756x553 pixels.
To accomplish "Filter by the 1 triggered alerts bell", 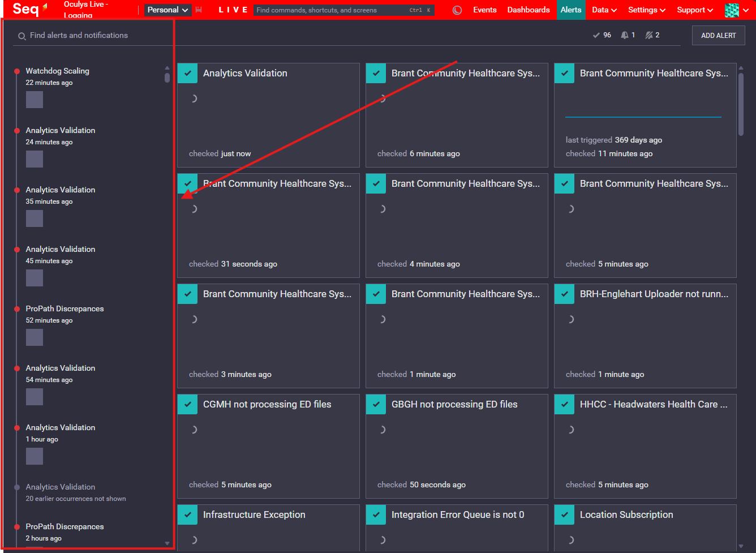I will pyautogui.click(x=628, y=35).
